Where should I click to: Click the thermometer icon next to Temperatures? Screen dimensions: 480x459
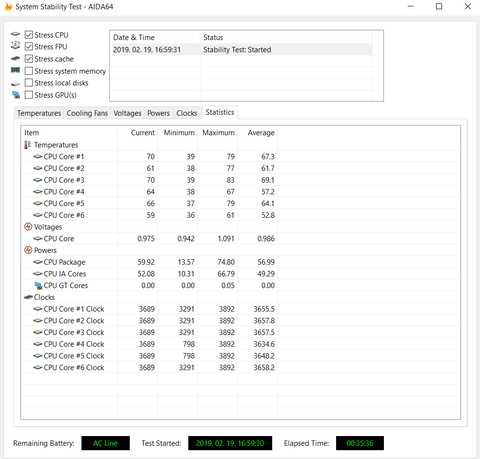point(27,145)
